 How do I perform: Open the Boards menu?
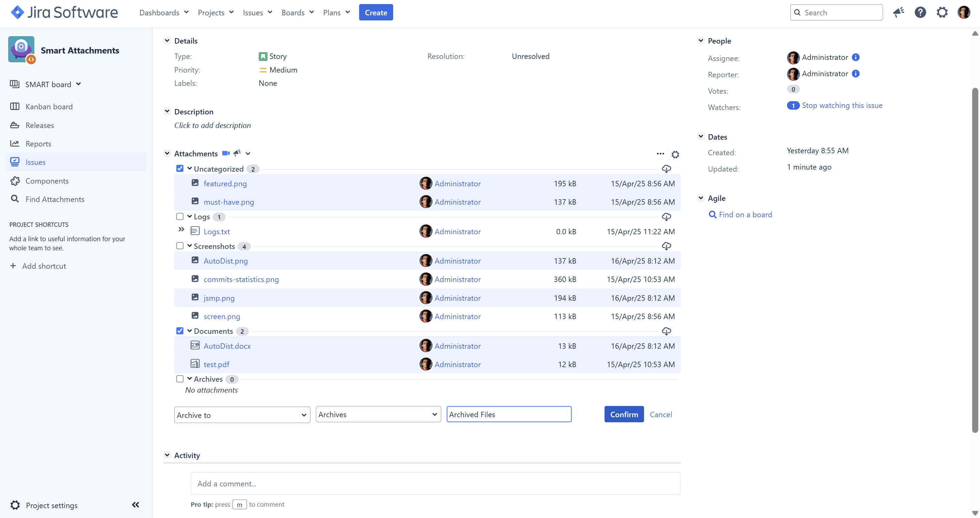(x=297, y=13)
